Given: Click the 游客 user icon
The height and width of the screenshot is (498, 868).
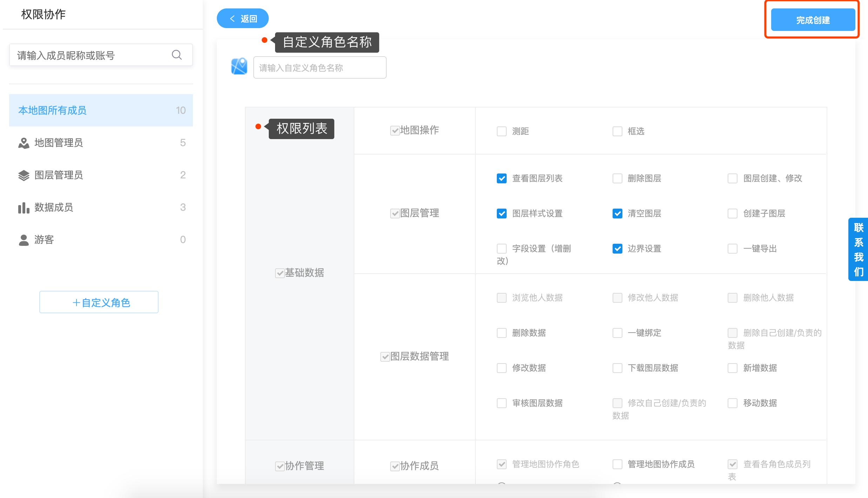Looking at the screenshot, I should [24, 240].
